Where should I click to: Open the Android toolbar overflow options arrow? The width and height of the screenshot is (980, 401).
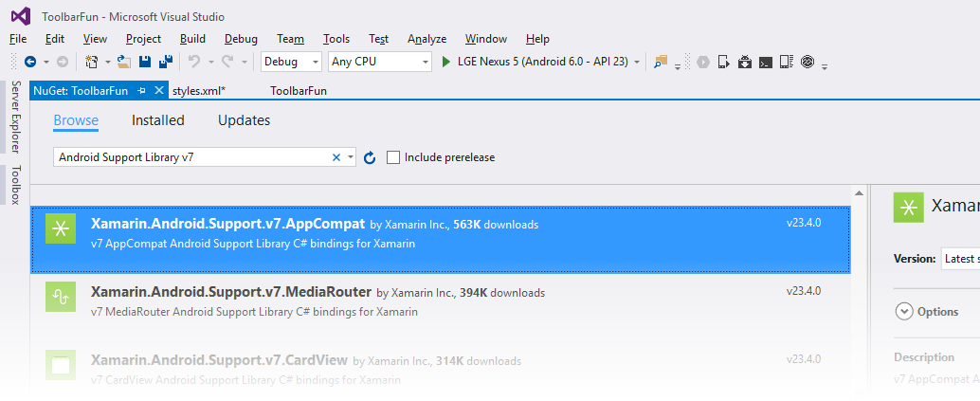click(x=825, y=67)
